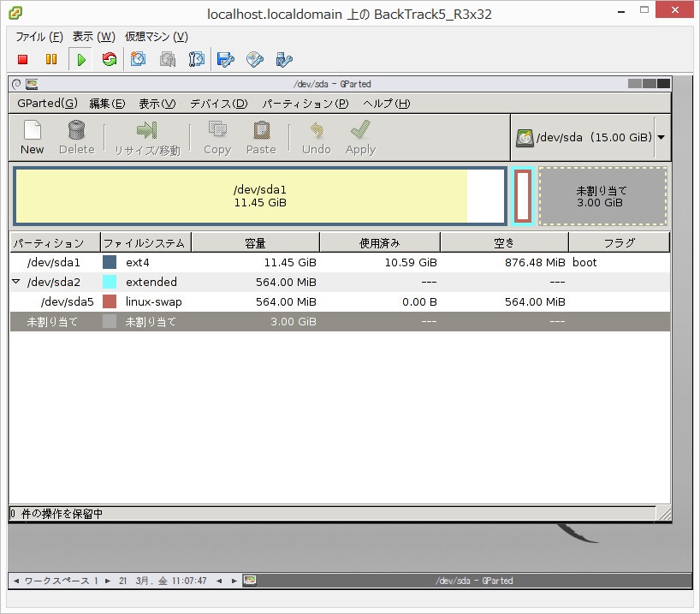Take a snapshot with the clock icon
Viewport: 700px width, 614px height.
138,59
